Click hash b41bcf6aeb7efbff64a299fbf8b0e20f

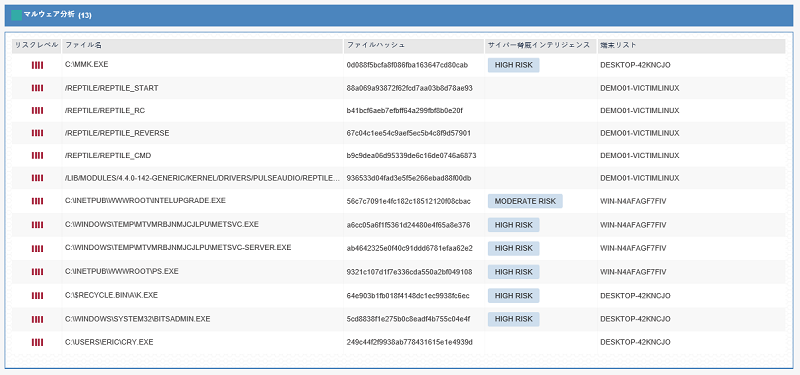pyautogui.click(x=405, y=111)
